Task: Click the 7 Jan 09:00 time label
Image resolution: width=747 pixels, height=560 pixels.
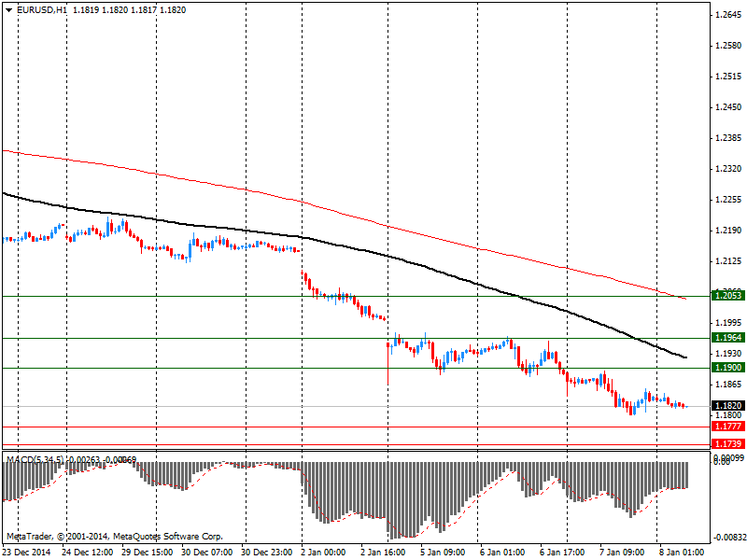Action: click(x=622, y=552)
